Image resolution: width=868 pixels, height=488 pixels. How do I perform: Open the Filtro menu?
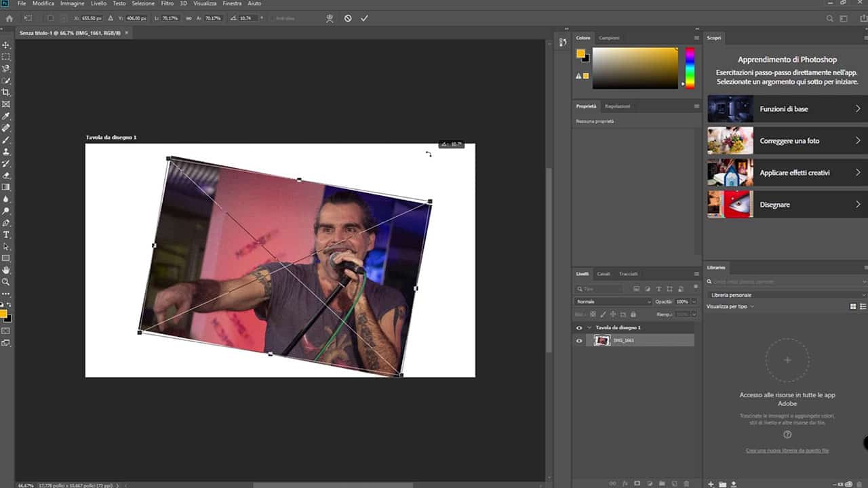pos(167,3)
